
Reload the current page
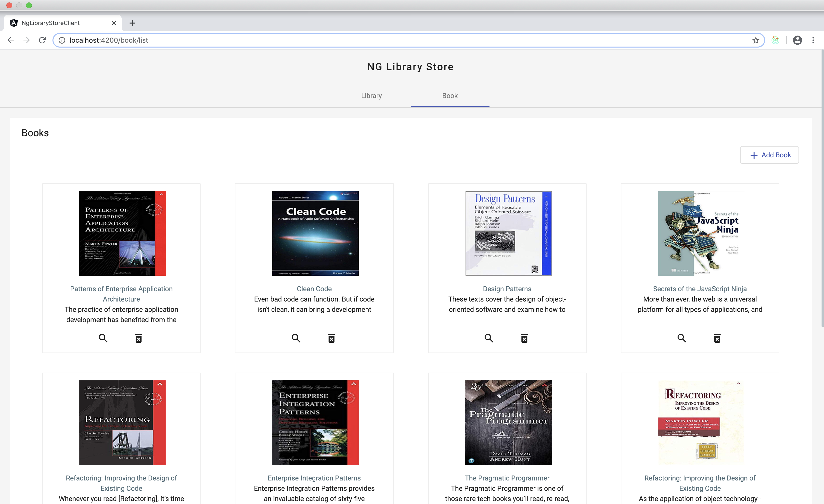[x=42, y=40]
